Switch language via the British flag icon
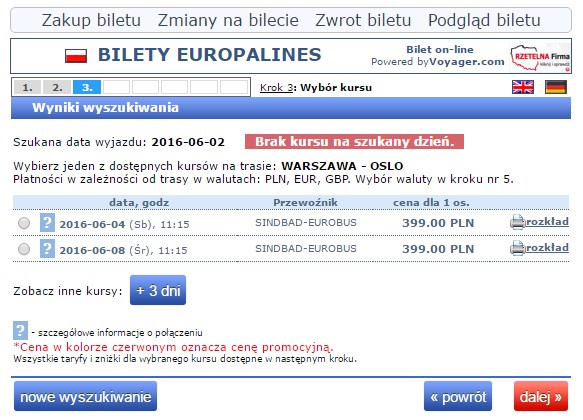 pos(522,87)
